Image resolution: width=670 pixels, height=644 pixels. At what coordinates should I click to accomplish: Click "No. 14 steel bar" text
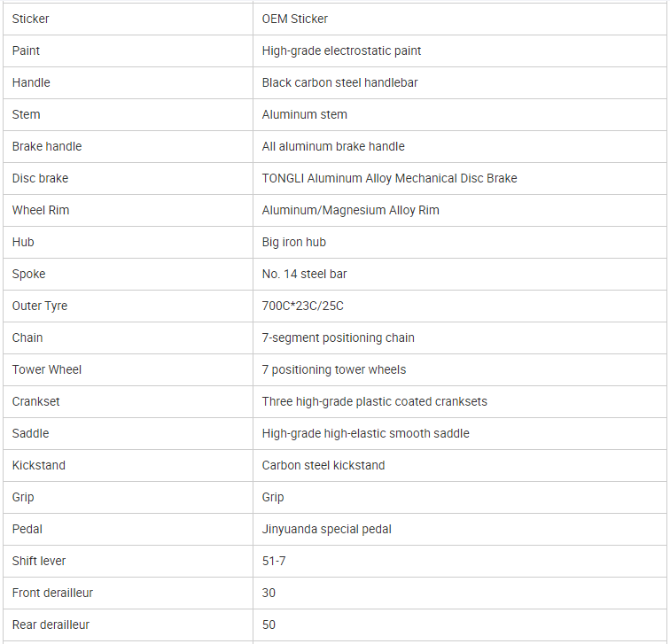(304, 274)
